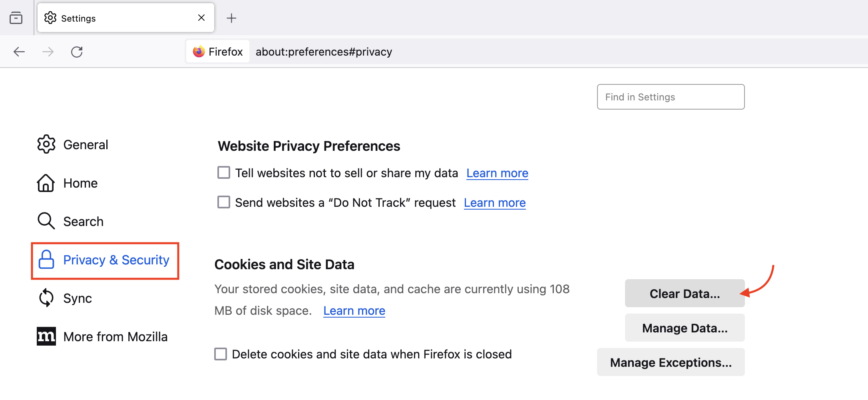Click the back navigation arrow

coord(19,52)
